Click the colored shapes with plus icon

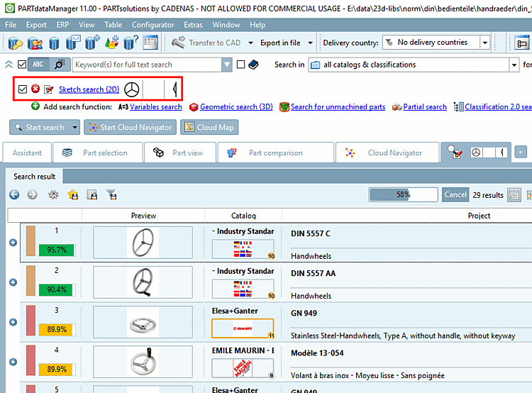tap(111, 43)
